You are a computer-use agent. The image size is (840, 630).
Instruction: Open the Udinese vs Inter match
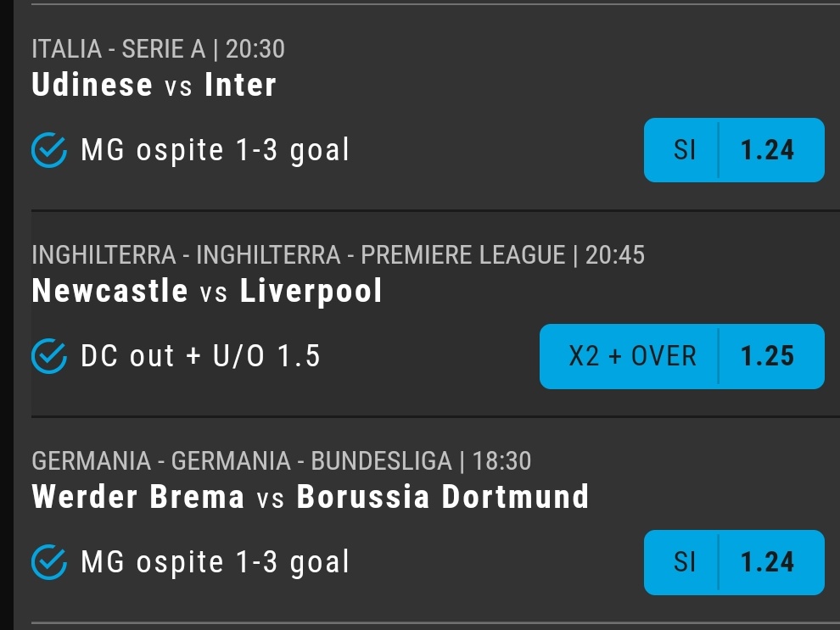click(154, 85)
